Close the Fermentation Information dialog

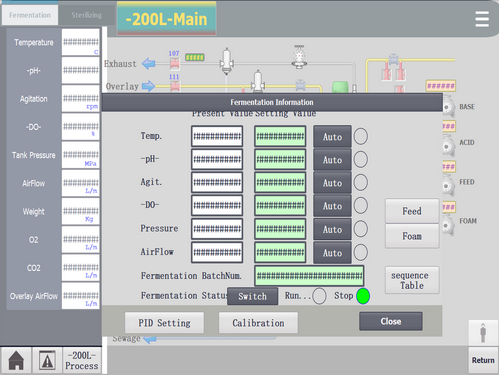coord(391,321)
